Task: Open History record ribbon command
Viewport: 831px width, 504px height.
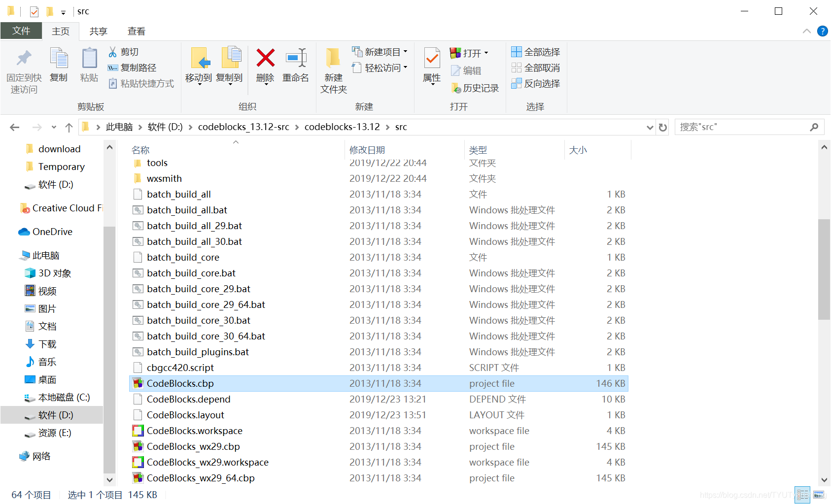Action: click(x=475, y=88)
